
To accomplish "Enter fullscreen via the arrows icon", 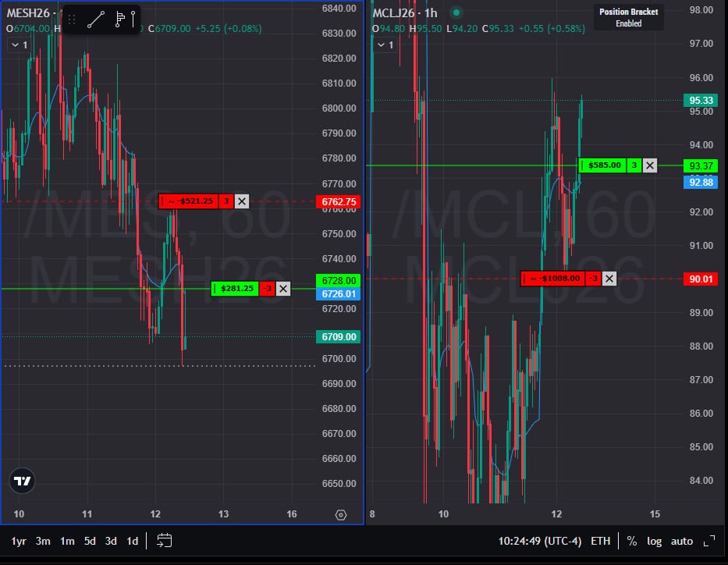I will 708,540.
